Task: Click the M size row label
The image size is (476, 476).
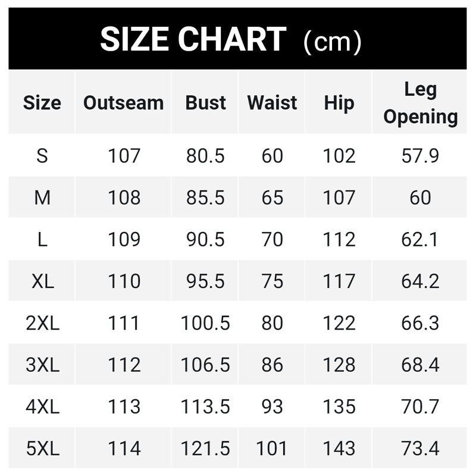Action: (42, 198)
